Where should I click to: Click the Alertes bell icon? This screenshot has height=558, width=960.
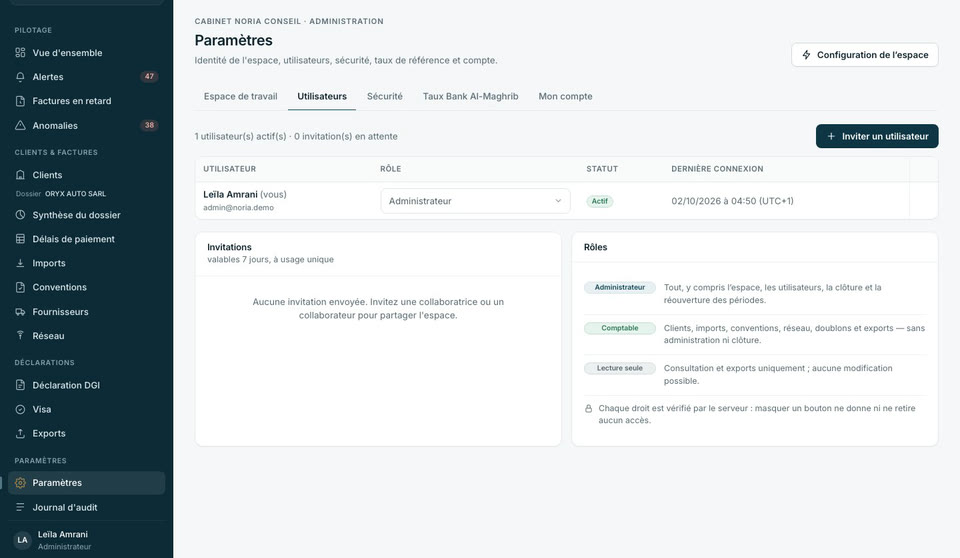point(20,77)
